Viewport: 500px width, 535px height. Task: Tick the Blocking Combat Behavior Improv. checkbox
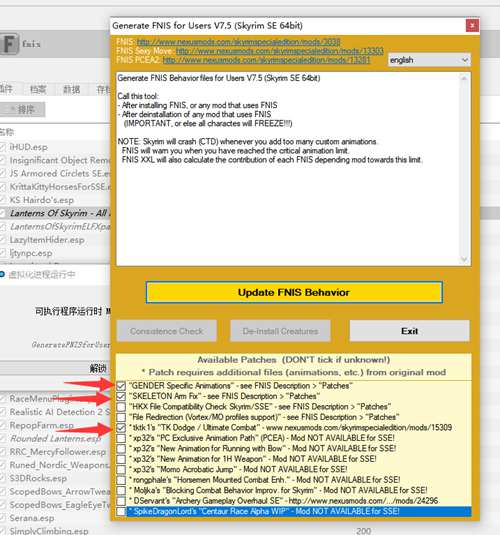point(121,490)
